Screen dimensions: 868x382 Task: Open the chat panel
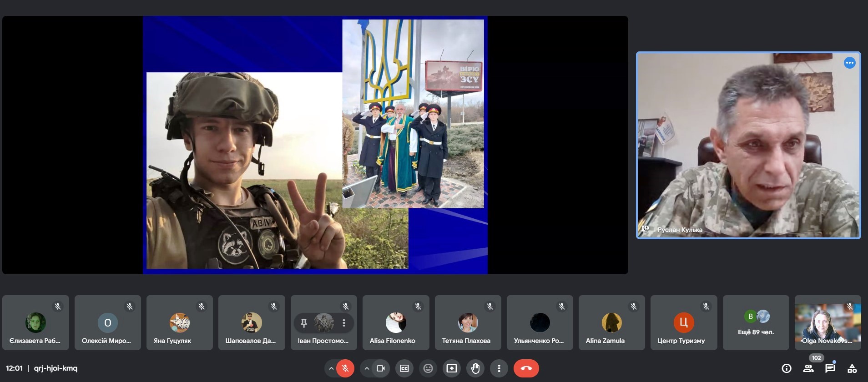coord(830,368)
